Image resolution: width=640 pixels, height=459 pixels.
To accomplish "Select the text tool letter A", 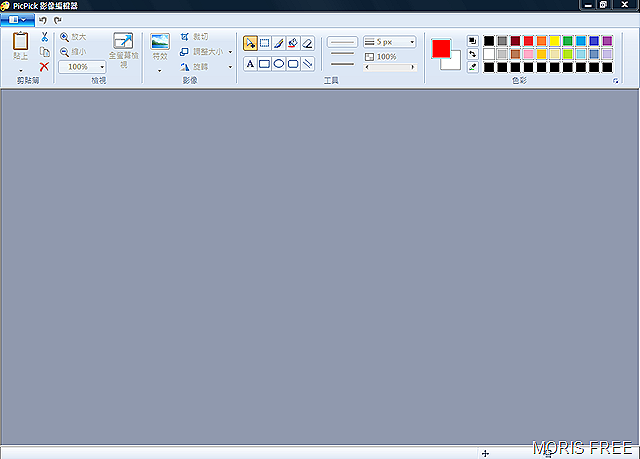I will 250,64.
